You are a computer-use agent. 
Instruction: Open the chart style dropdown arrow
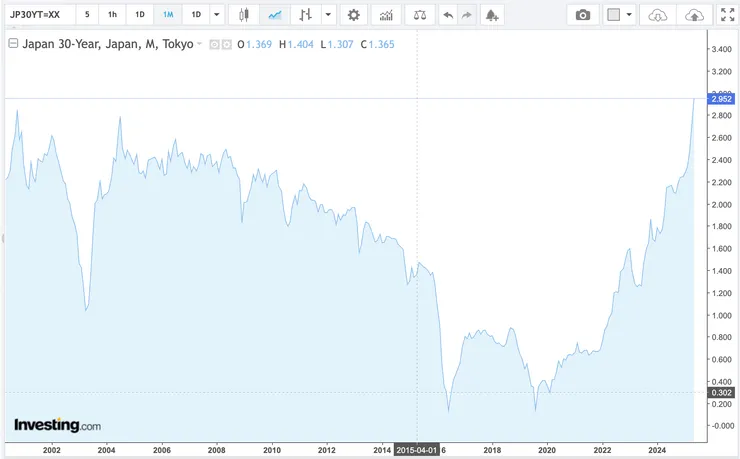(x=328, y=15)
